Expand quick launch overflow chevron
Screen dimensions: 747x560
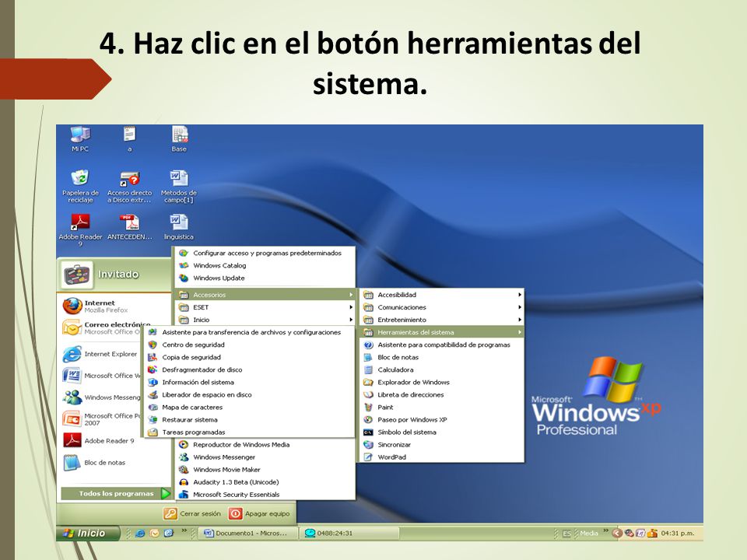[184, 530]
